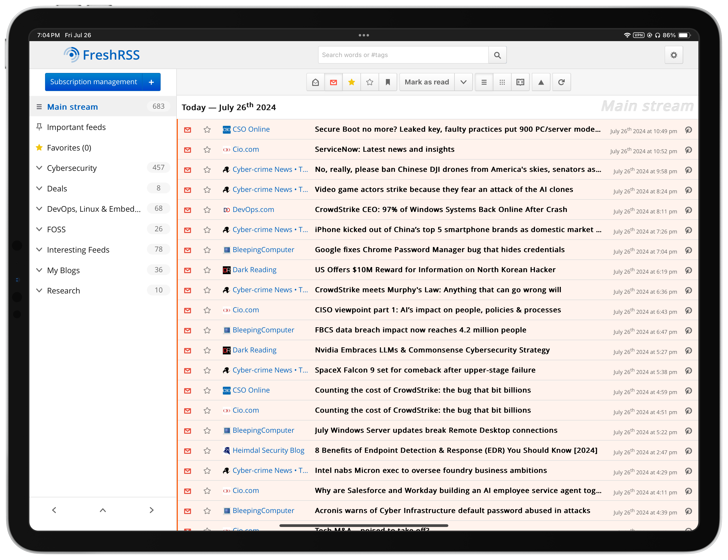Screen dimensions: 728x560
Task: Expand the Interesting Feeds category
Action: (x=39, y=250)
